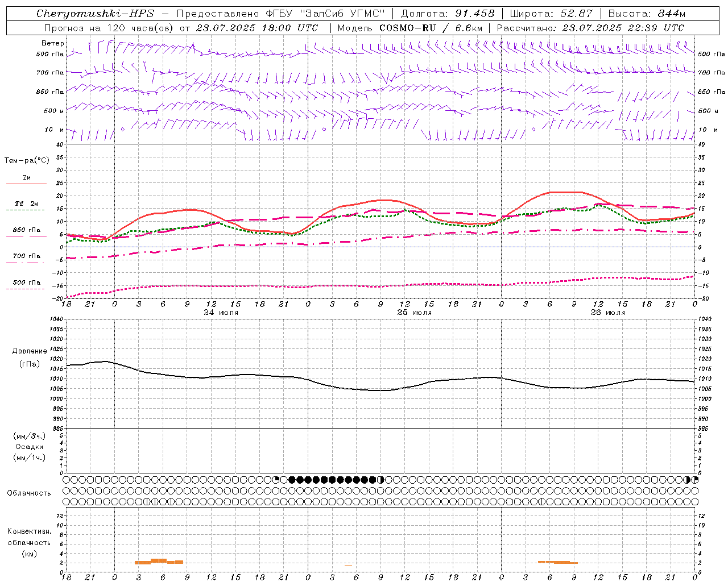The image size is (728, 582).
Task: Click the 2м solid red legend line
Action: point(26,184)
